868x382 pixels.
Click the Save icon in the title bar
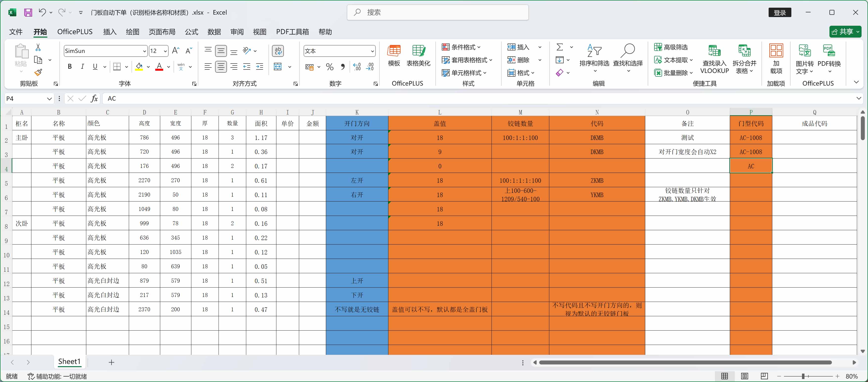28,12
